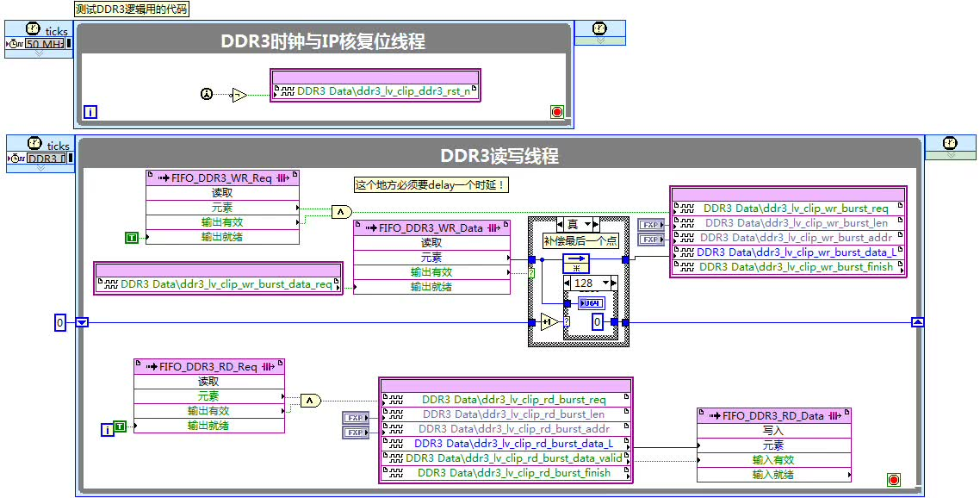Click the FXP constant wired to rd_burst_len
The image size is (980, 498).
point(355,418)
